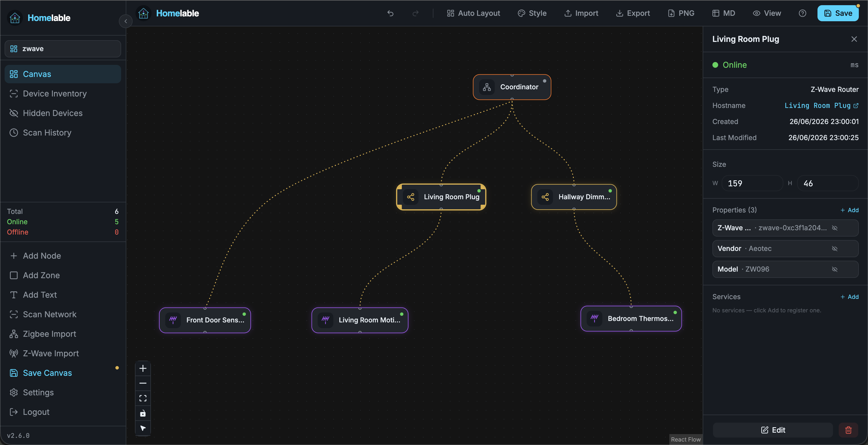Viewport: 868px width, 445px height.
Task: Open Hidden Devices list
Action: [63, 113]
